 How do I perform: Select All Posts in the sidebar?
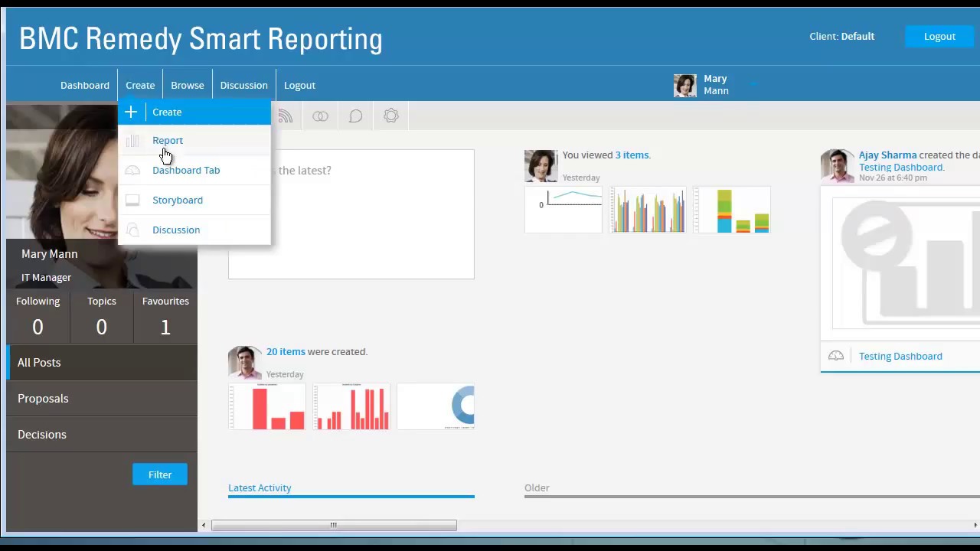pyautogui.click(x=102, y=363)
